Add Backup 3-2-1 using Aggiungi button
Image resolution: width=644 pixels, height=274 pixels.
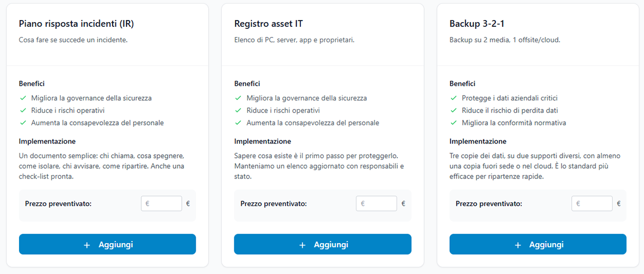[538, 245]
